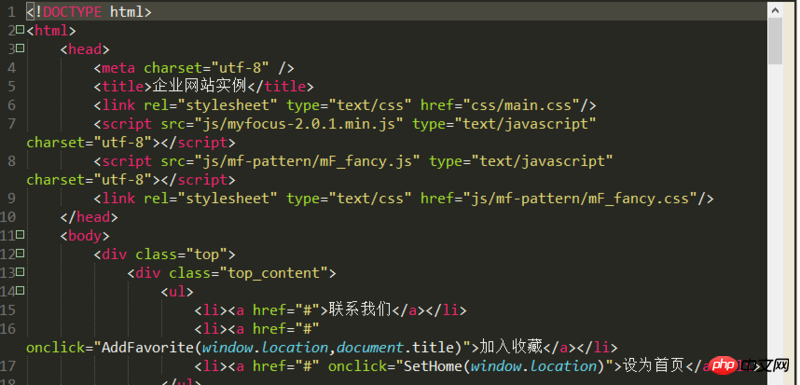Click line number 6 in the gutter
800x385 pixels.
click(12, 105)
